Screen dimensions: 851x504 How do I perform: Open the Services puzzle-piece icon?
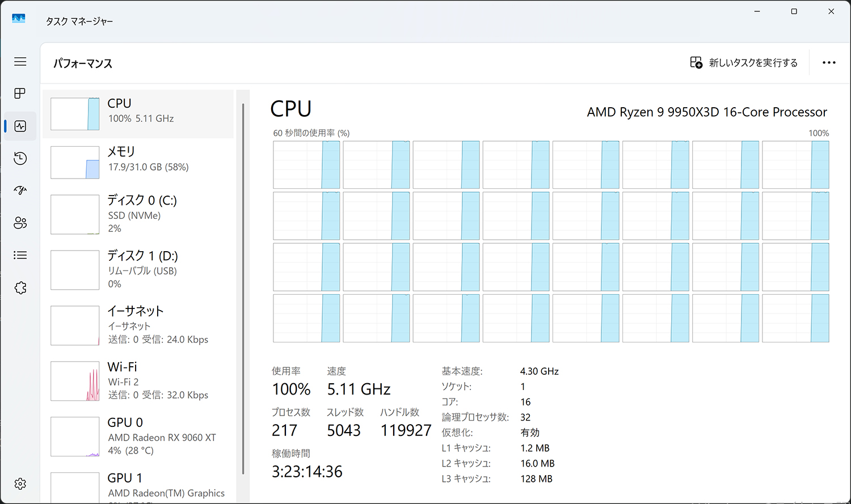point(20,287)
